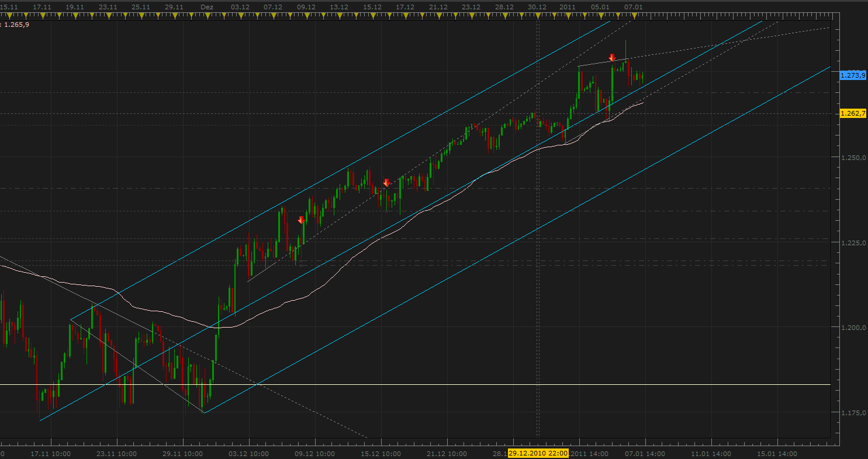Click the 1.265,9 price readout at top left
The width and height of the screenshot is (868, 459).
16,25
